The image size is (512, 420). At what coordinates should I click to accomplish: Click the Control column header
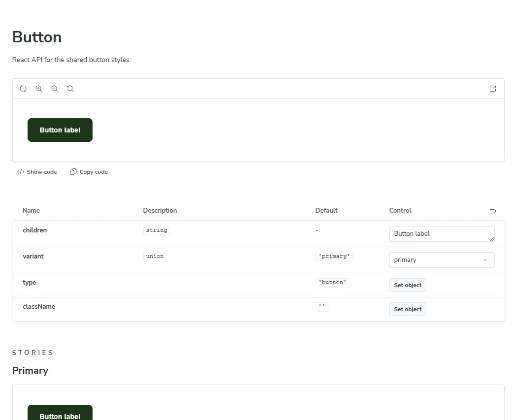[400, 210]
